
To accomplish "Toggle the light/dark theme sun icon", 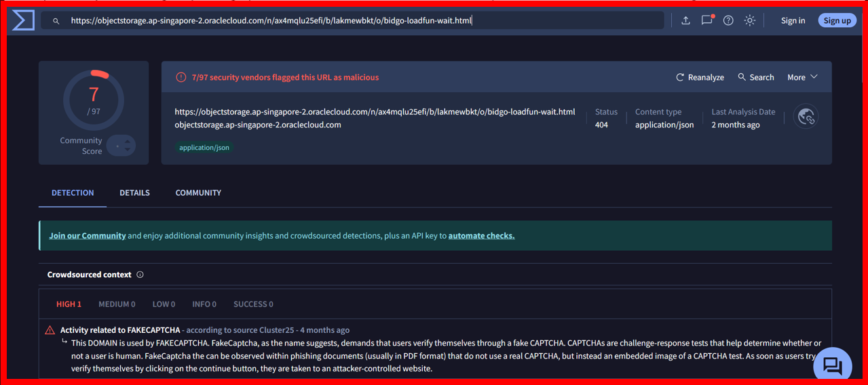I will coord(750,20).
